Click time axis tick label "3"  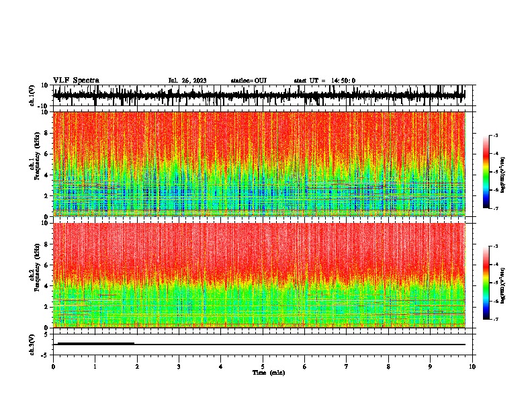(179, 367)
